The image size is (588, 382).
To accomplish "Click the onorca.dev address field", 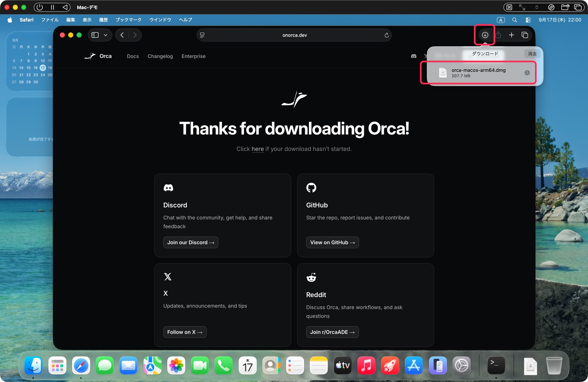I will [294, 35].
